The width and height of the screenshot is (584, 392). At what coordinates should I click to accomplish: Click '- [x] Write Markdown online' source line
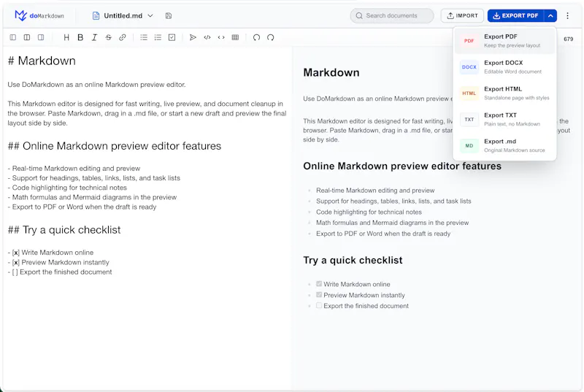(x=50, y=253)
